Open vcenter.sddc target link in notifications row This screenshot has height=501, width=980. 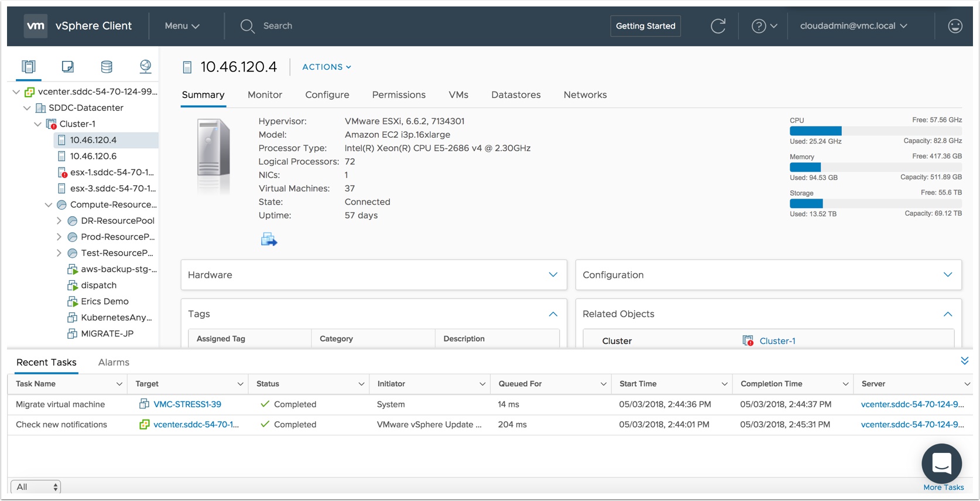(196, 424)
